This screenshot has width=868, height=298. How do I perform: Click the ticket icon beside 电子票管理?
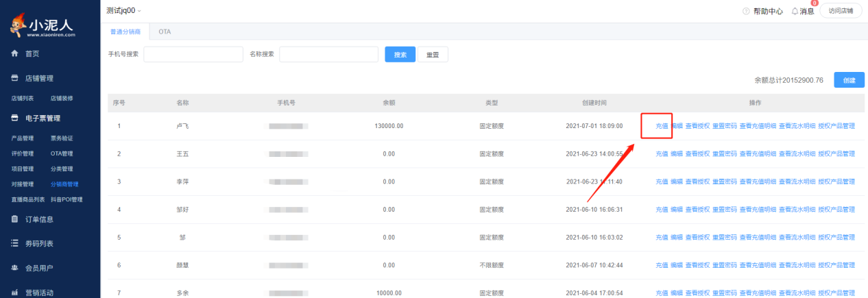[14, 118]
